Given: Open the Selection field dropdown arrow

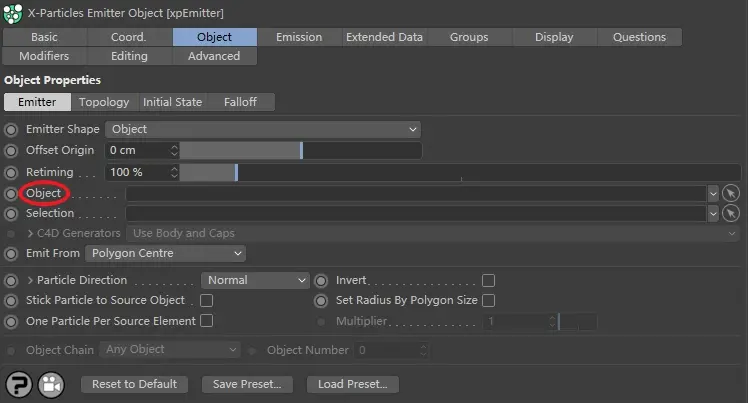Looking at the screenshot, I should (713, 214).
